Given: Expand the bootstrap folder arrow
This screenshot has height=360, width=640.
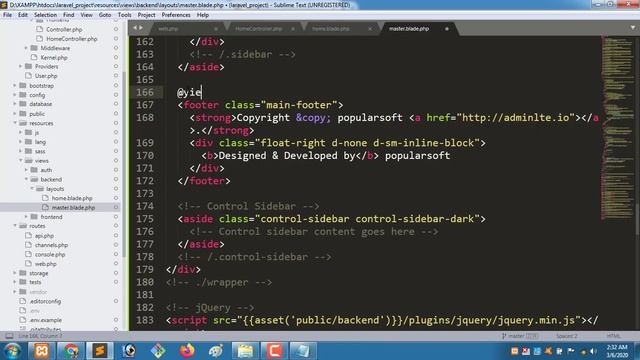Looking at the screenshot, I should 15,85.
